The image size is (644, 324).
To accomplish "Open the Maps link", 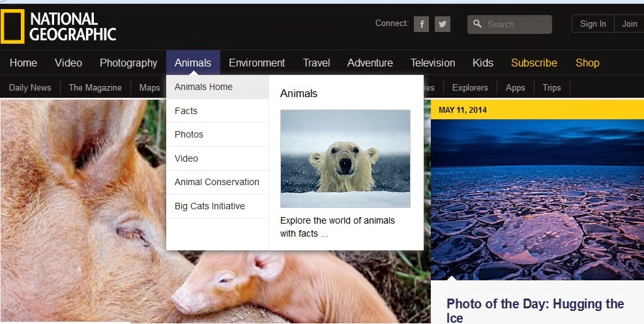I will [x=149, y=87].
